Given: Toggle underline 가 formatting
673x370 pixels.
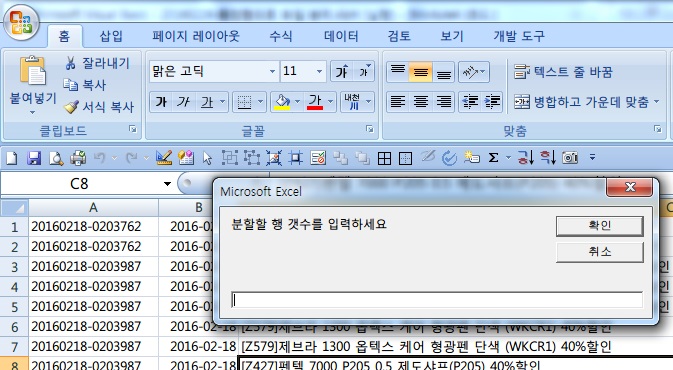Looking at the screenshot, I should coord(207,102).
